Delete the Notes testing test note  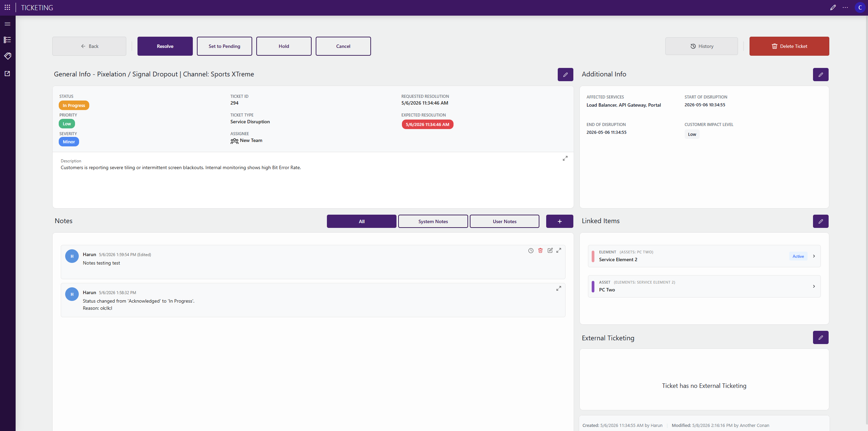coord(540,251)
